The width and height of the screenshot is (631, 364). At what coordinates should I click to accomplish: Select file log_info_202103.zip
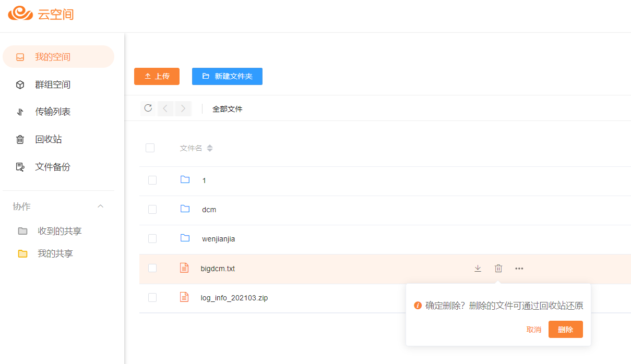tap(234, 298)
